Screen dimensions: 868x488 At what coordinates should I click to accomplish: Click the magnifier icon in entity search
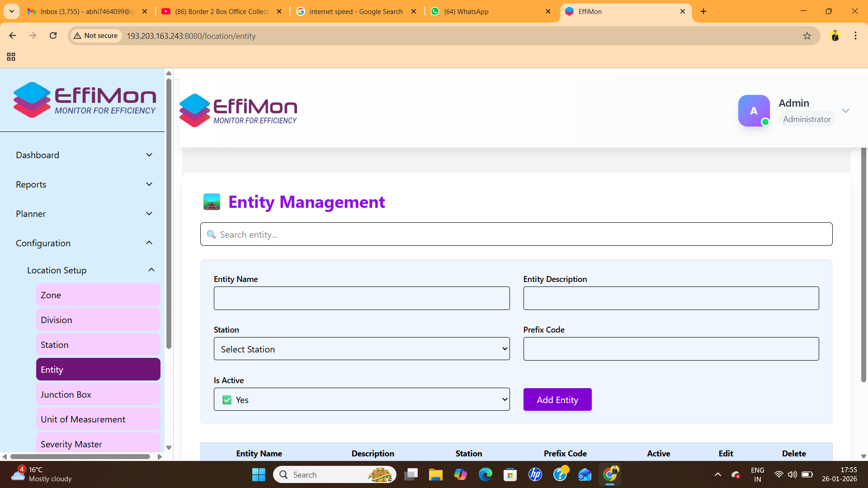tap(211, 235)
